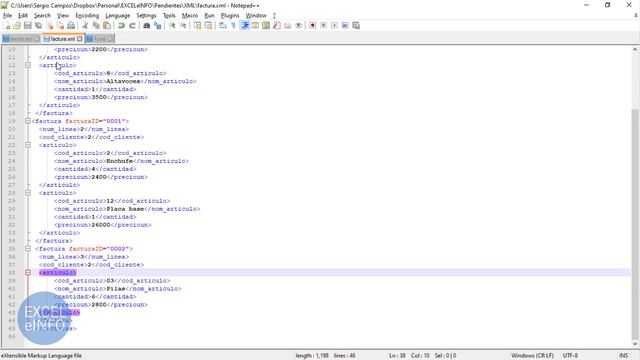This screenshot has width=640, height=360.
Task: Click the Windows (CR LF) status bar entry
Action: [532, 356]
